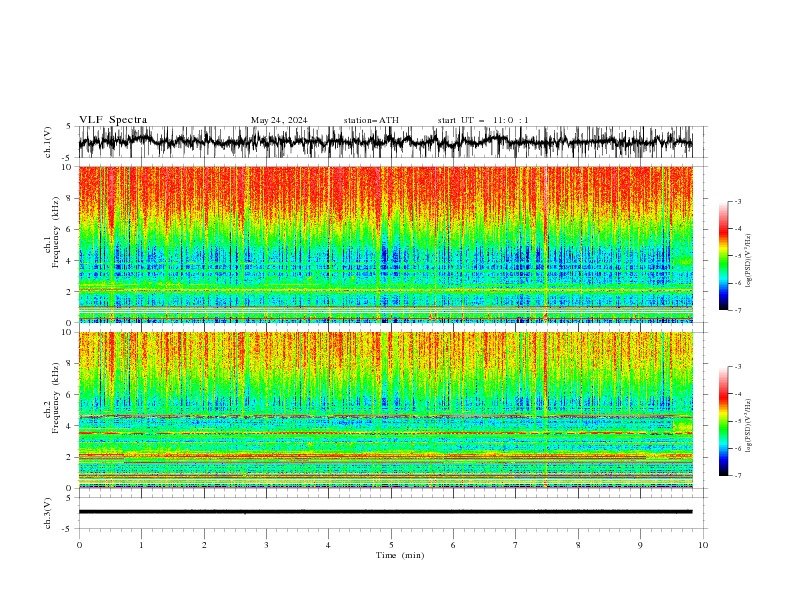The height and width of the screenshot is (612, 792).
Task: Click the "-7" tick on ch.1 colorbar
Action: (738, 311)
